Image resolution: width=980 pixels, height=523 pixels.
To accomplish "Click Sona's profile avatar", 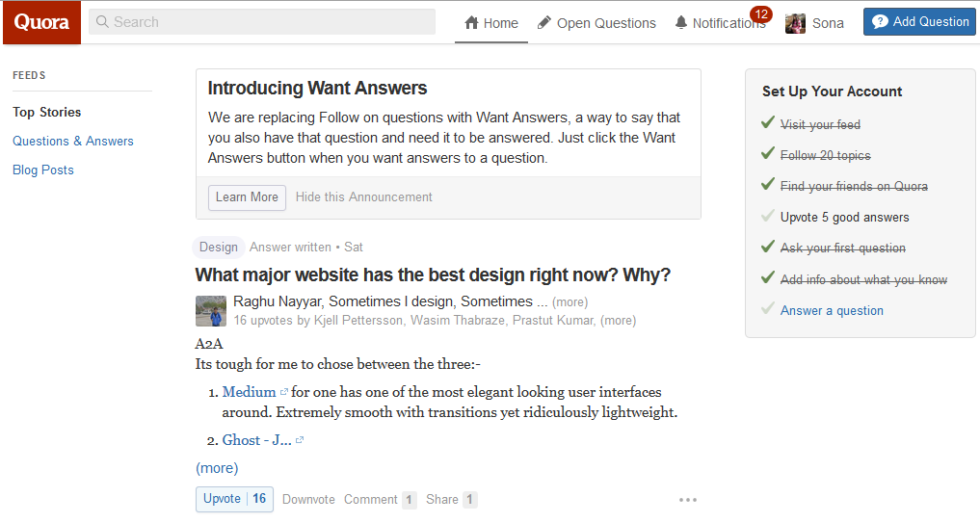I will [x=795, y=24].
